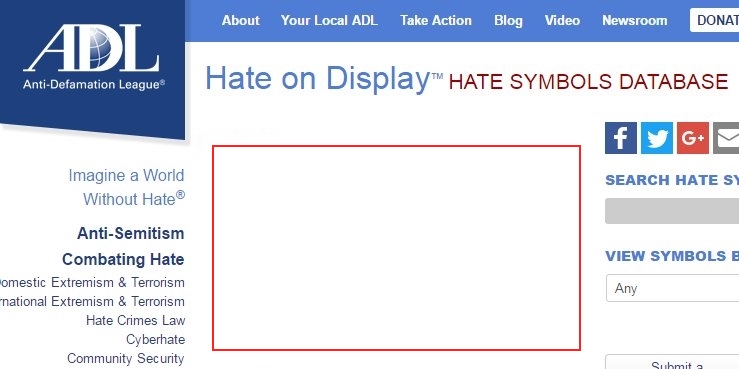739x369 pixels.
Task: Click the hate symbols search field
Action: [x=672, y=211]
